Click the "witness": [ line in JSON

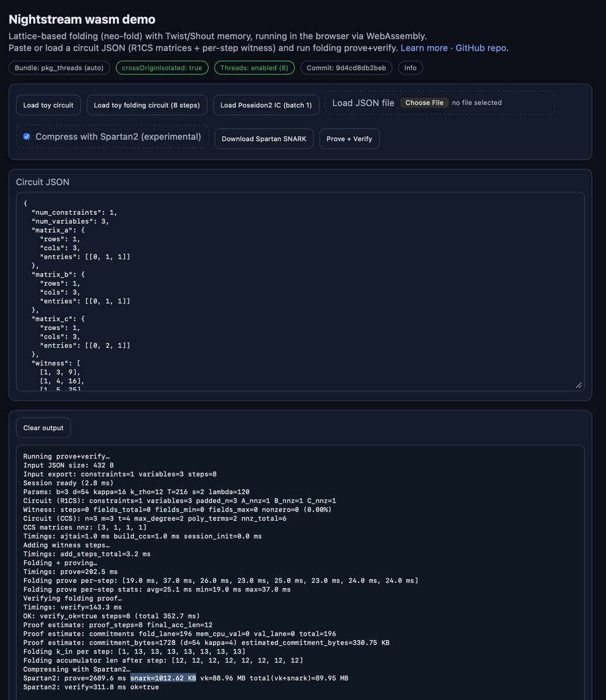pos(57,363)
